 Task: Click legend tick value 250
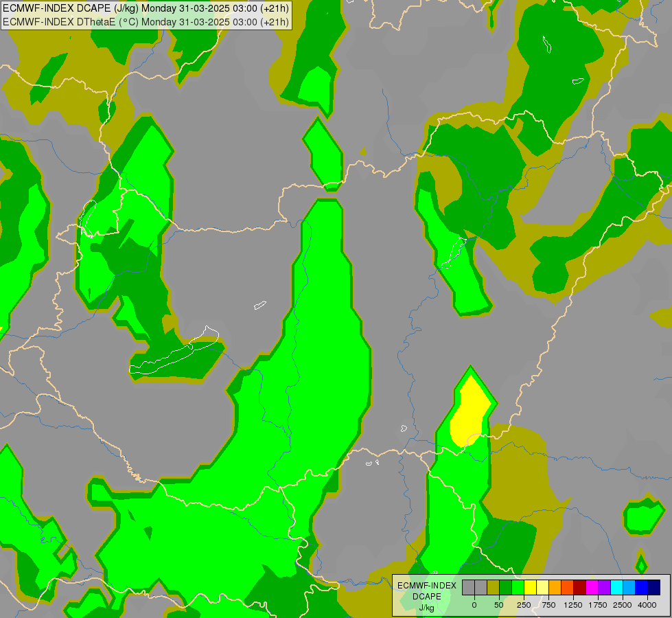(x=524, y=605)
